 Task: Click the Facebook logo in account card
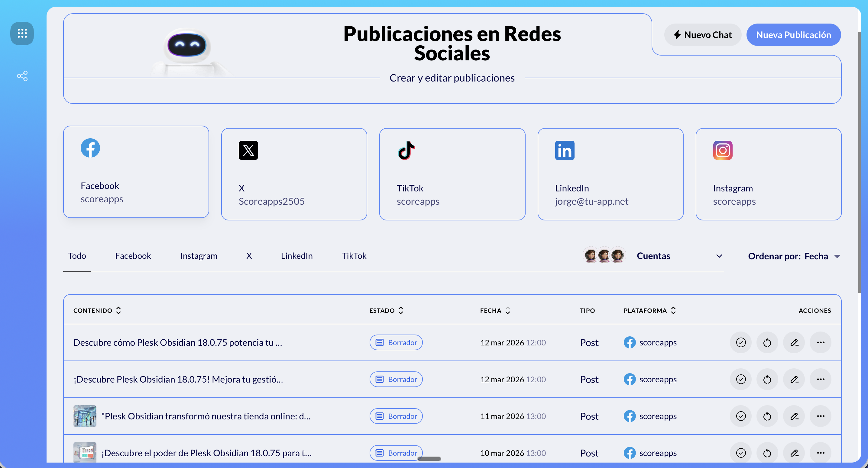pos(90,148)
